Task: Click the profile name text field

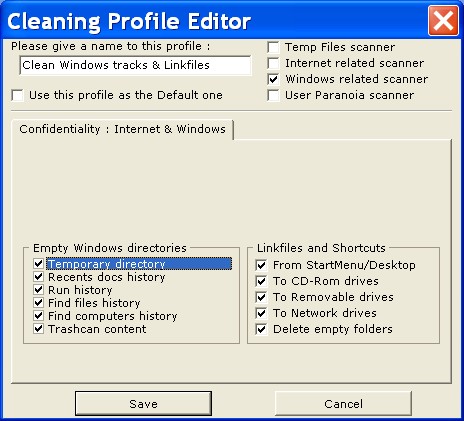Action: point(135,65)
